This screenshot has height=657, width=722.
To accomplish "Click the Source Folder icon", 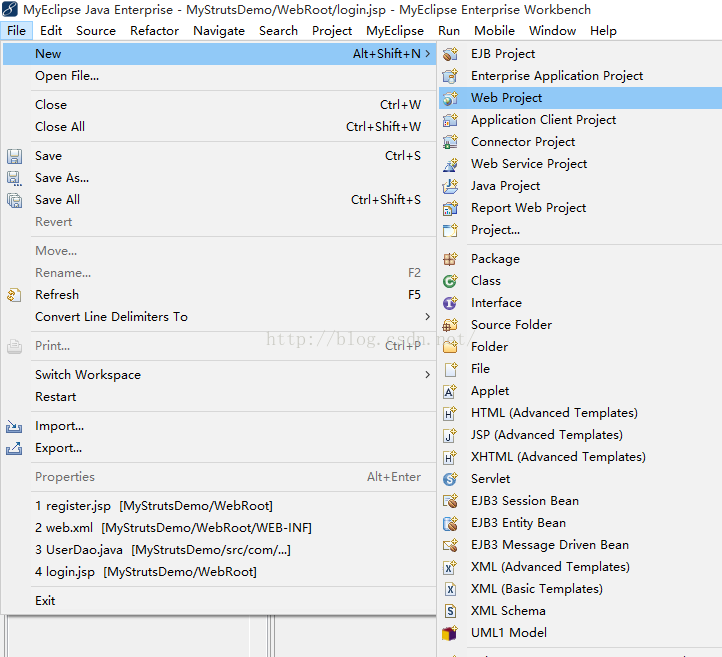I will pos(450,325).
